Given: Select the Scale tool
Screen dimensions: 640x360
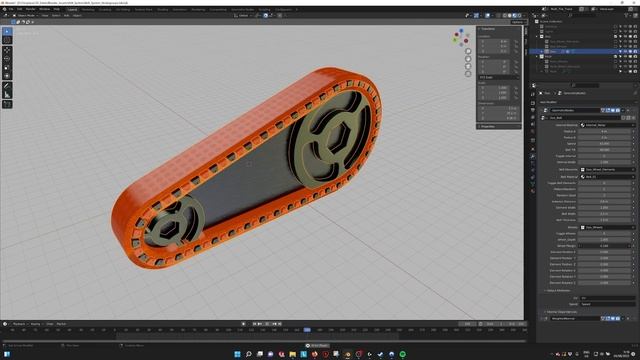Looking at the screenshot, I should (x=7, y=67).
